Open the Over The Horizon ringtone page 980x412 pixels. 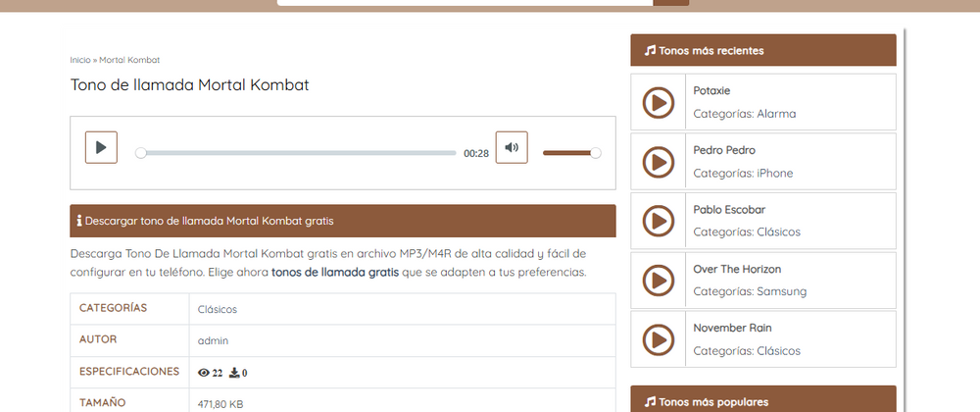737,269
